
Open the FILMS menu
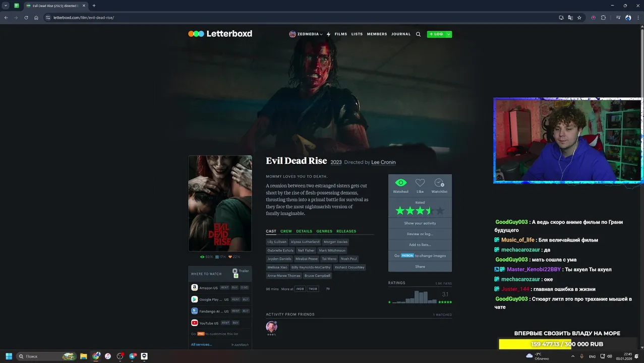click(341, 34)
